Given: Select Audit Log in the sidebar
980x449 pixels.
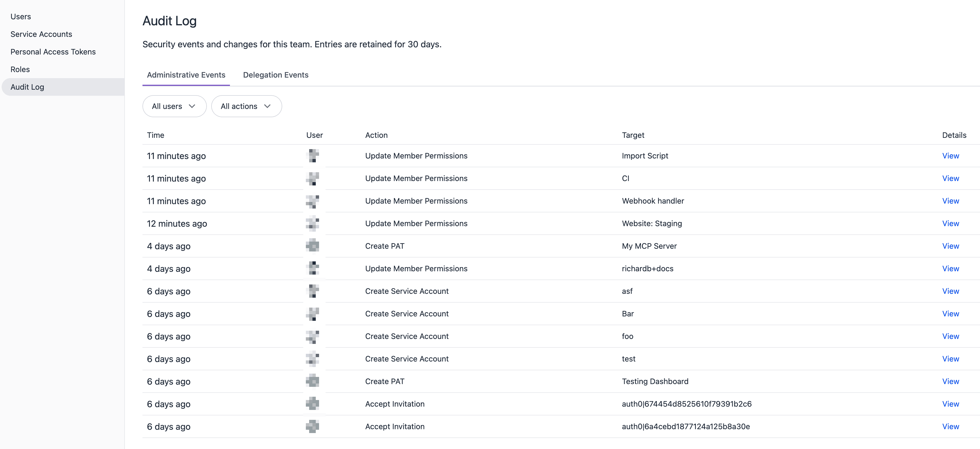Looking at the screenshot, I should (x=63, y=87).
